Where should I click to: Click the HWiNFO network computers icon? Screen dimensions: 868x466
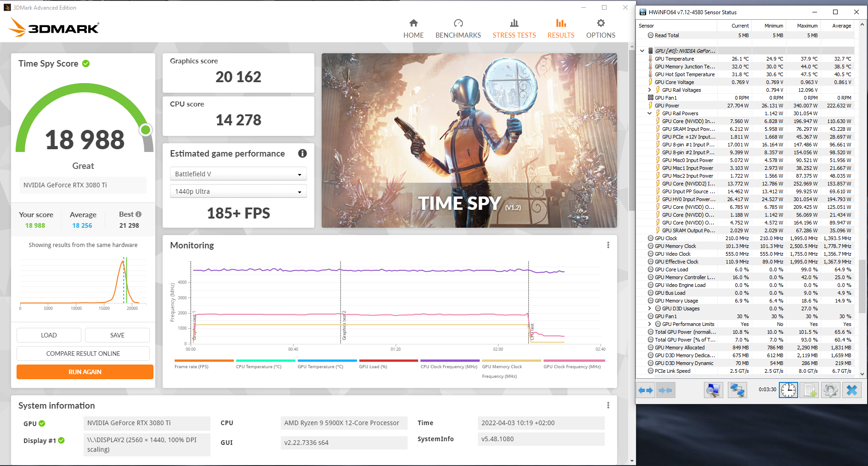tap(738, 390)
